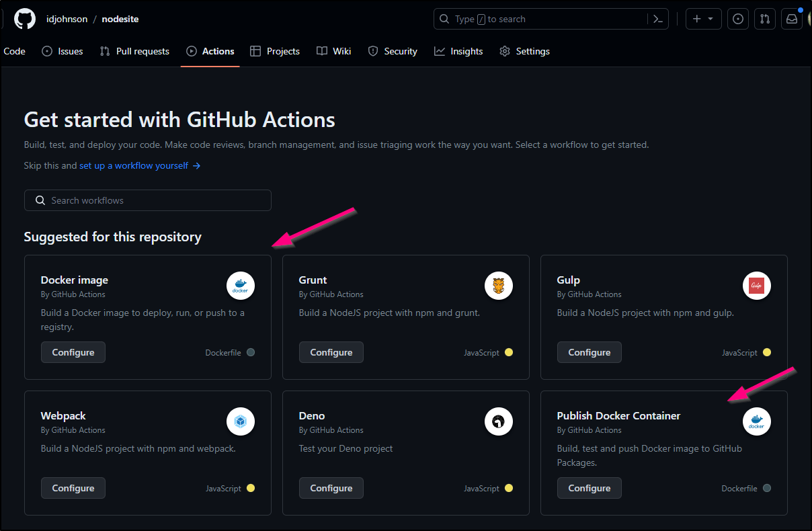Click the 'Grunt' card title
The height and width of the screenshot is (531, 812).
point(313,280)
